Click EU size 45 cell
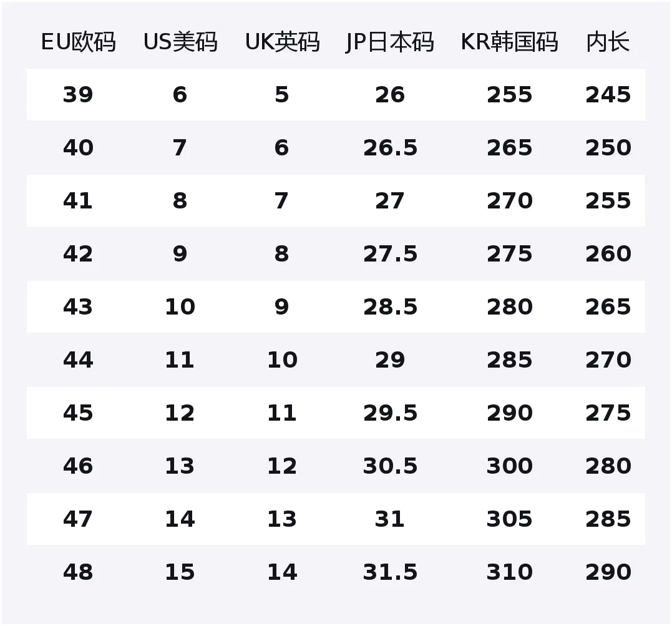 (78, 413)
